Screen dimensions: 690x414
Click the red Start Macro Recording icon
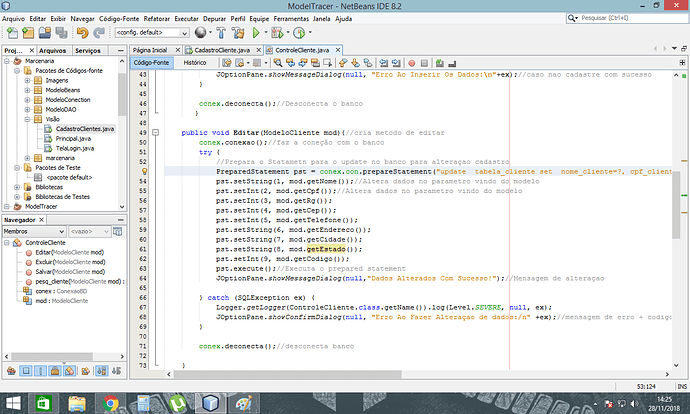412,63
